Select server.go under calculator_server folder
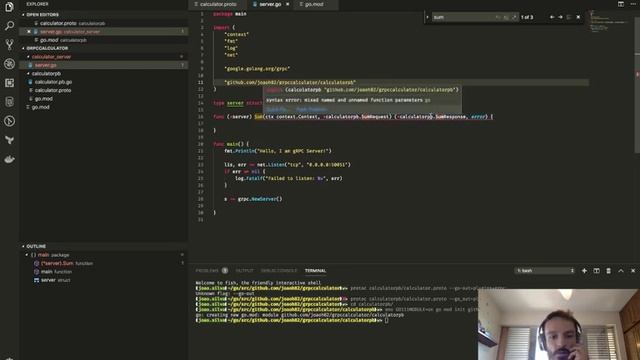Viewport: 640px width, 360px height. point(104,65)
